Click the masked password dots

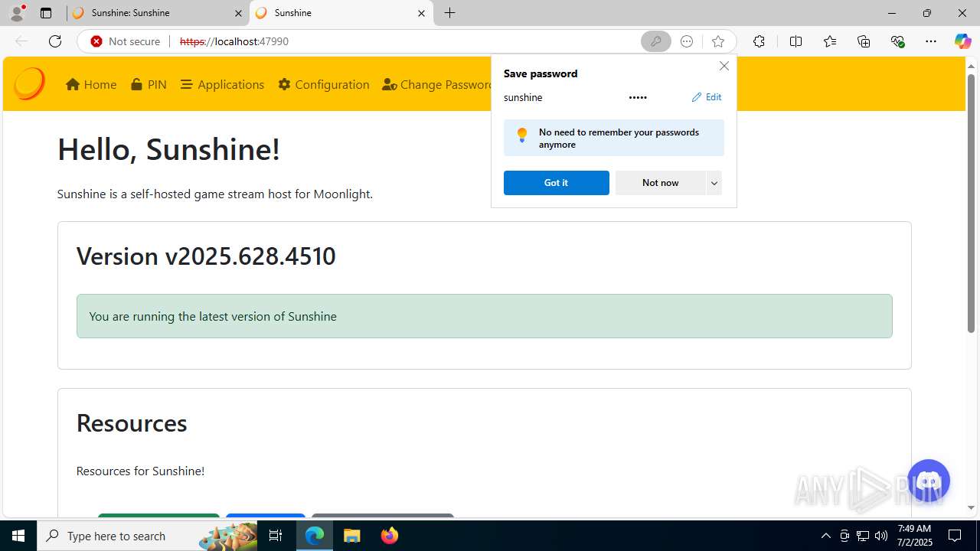(638, 97)
